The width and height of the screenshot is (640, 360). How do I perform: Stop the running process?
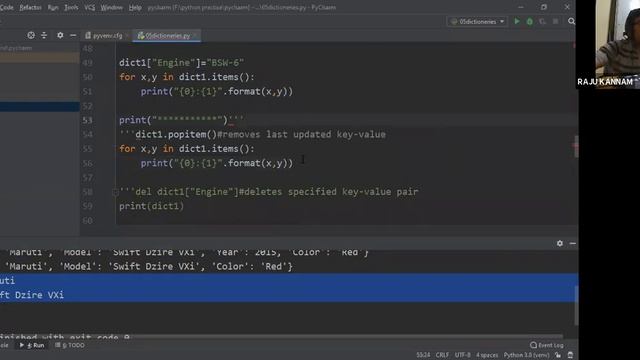(x=556, y=21)
